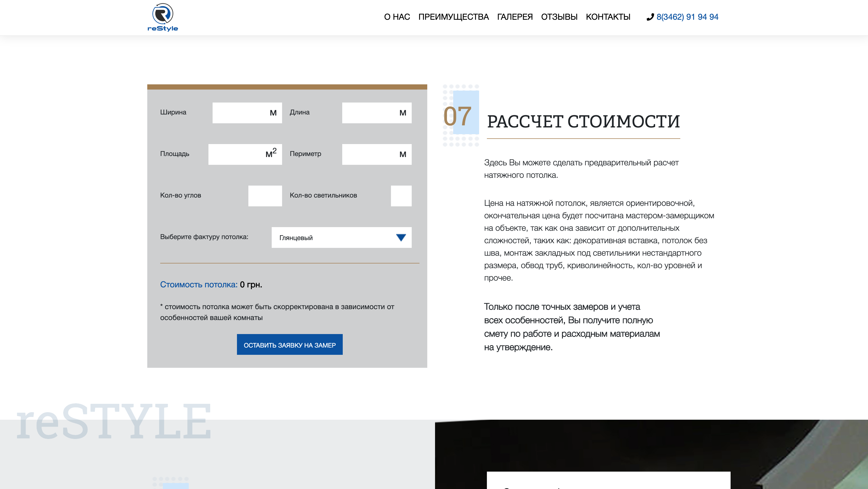Click the Ширина input field
This screenshot has height=489, width=868.
point(247,113)
